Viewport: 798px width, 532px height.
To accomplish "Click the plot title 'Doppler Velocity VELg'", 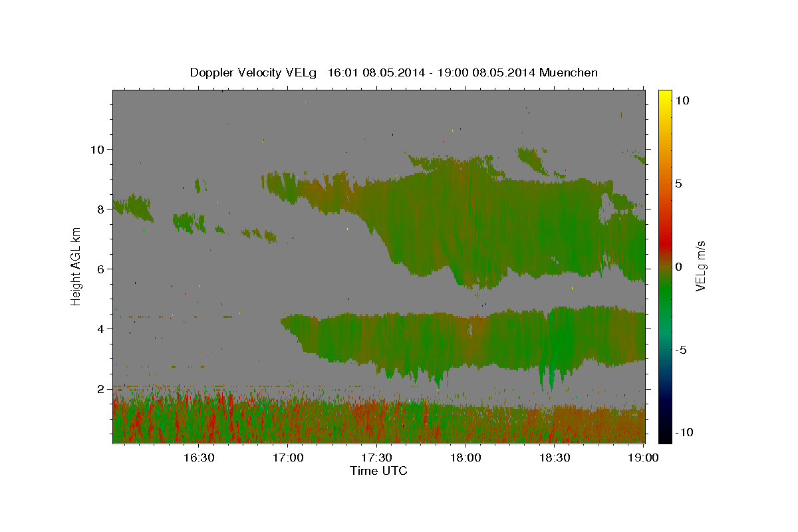I will [x=254, y=72].
